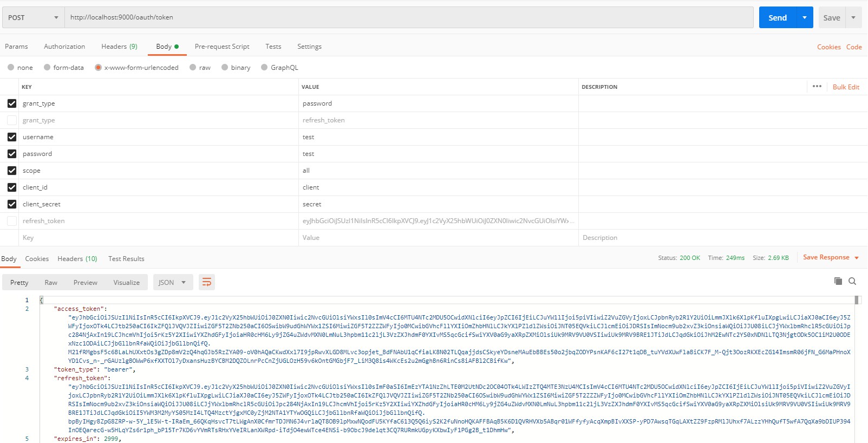Click the scope value 'all'
The image size is (868, 443).
[x=306, y=171]
